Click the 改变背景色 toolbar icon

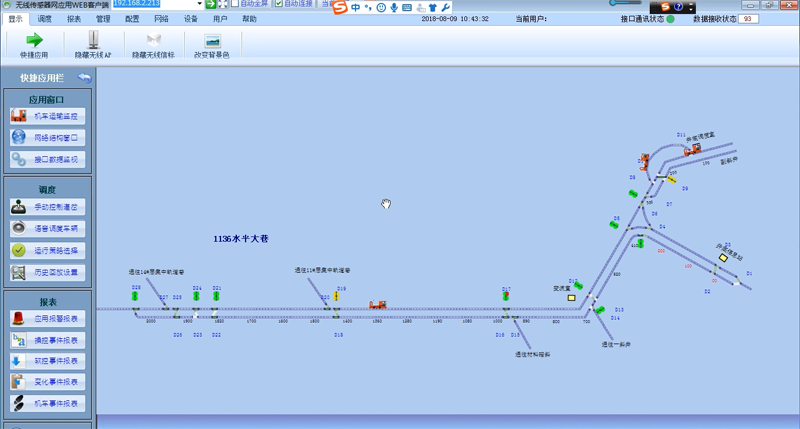(211, 40)
